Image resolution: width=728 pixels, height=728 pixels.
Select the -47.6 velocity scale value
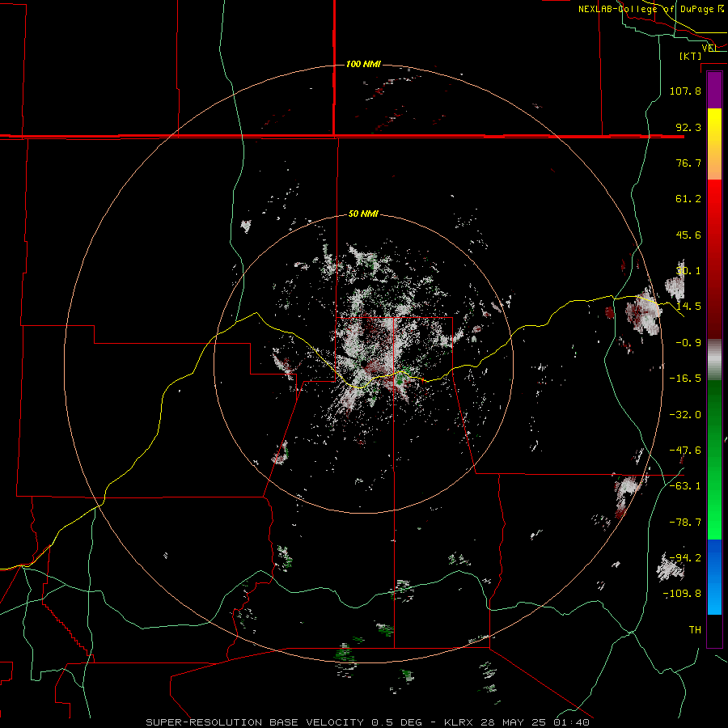[685, 451]
